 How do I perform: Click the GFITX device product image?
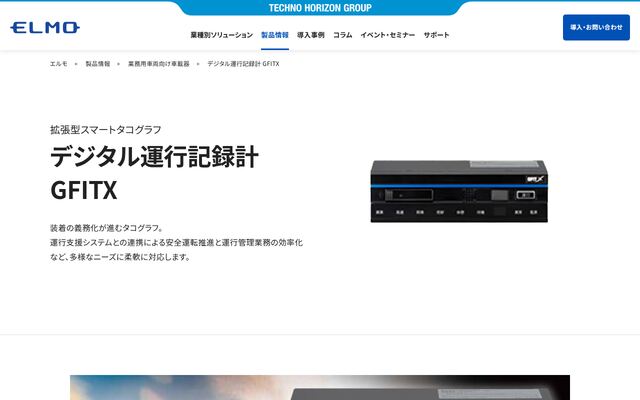click(459, 191)
